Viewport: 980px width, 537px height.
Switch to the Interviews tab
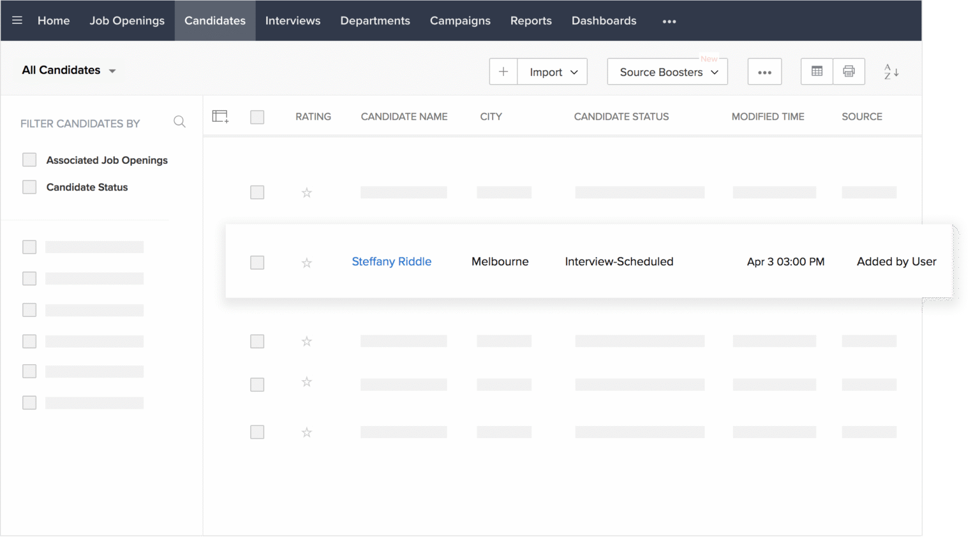pyautogui.click(x=292, y=20)
